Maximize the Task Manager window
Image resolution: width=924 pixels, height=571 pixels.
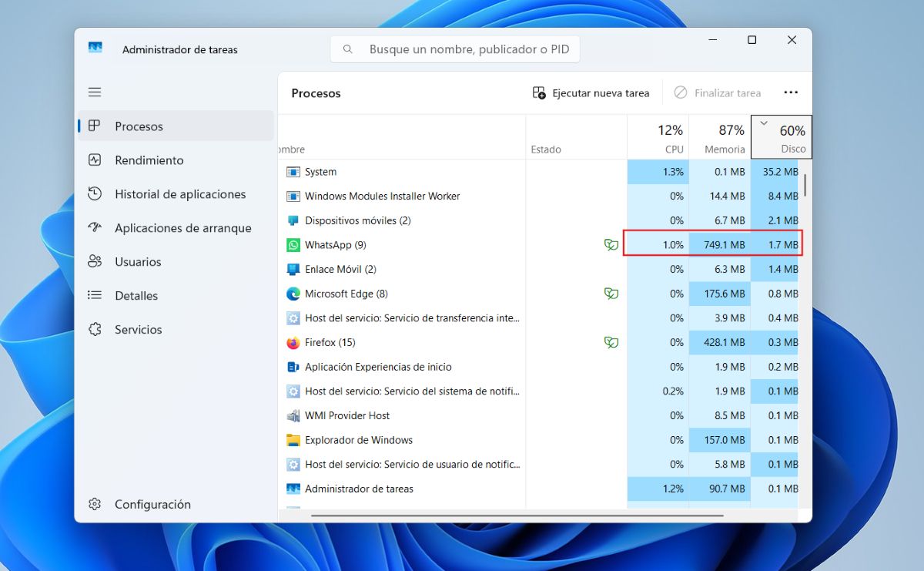752,40
